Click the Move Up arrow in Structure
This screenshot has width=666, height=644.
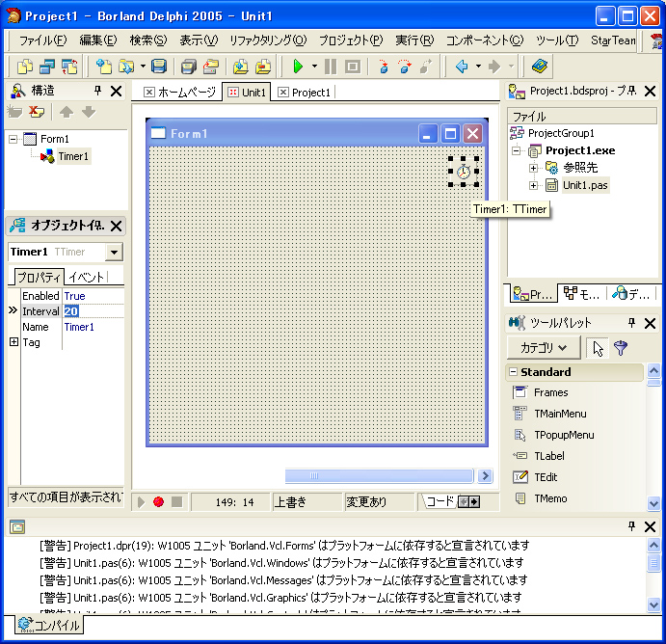(x=67, y=112)
